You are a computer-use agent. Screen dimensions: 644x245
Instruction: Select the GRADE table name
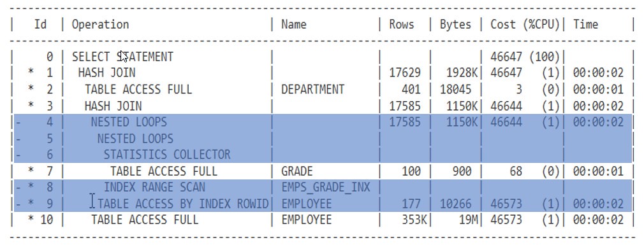(x=297, y=171)
